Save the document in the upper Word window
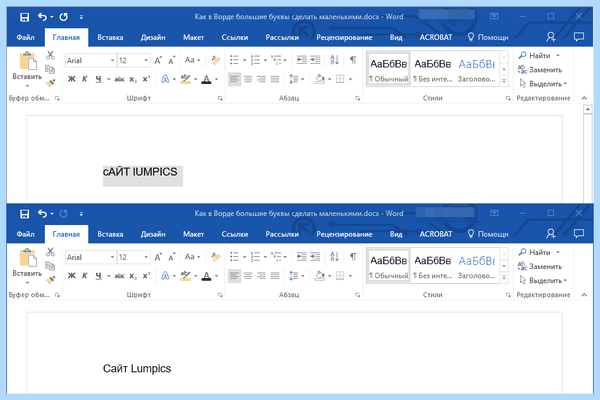 click(x=24, y=17)
